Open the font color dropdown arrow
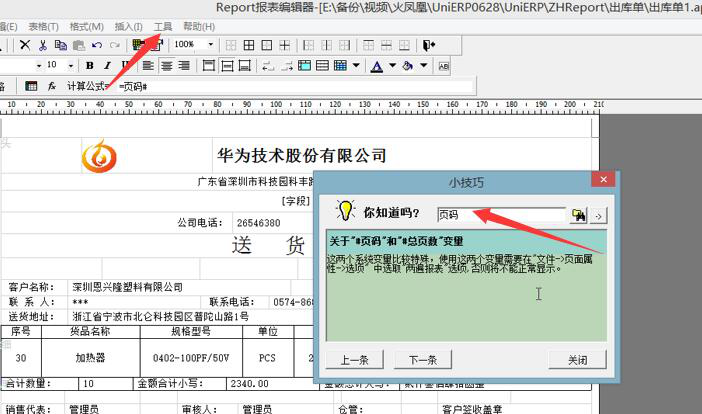 [x=393, y=65]
